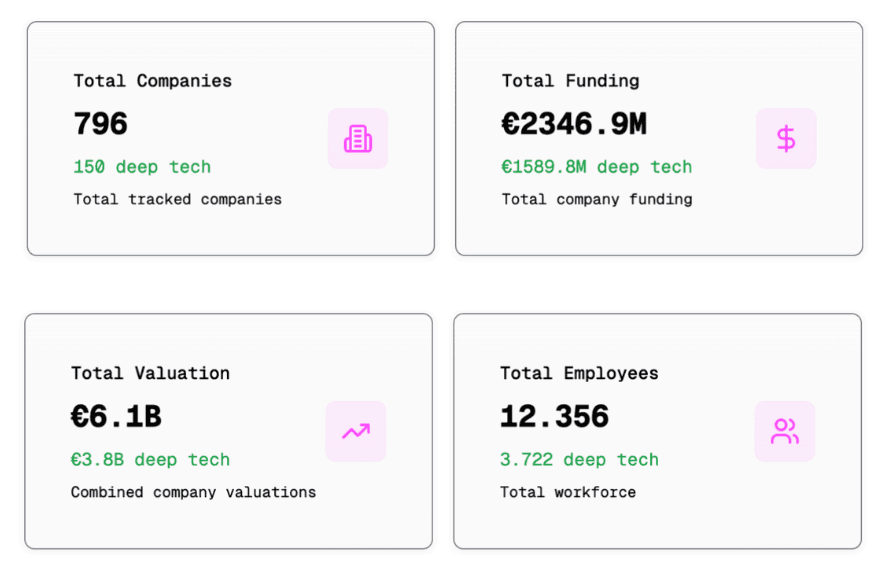Open the €1589.8M deep tech green link

pyautogui.click(x=596, y=167)
